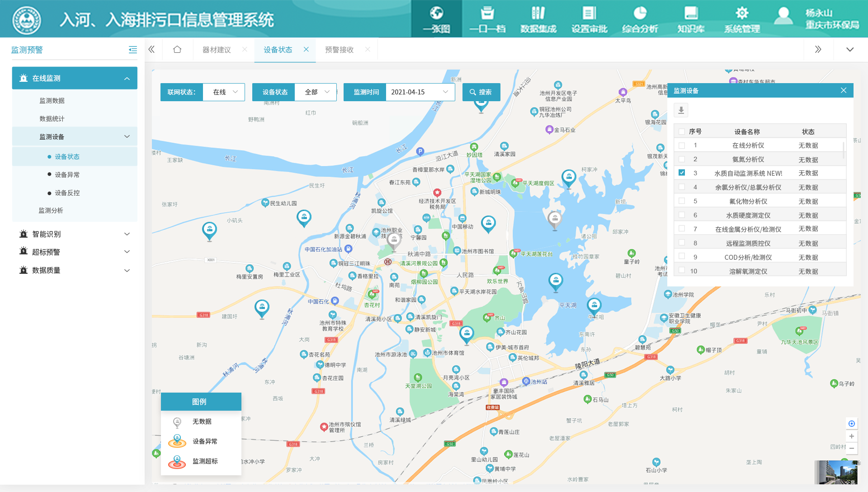Check the 余氯分析仪/总氯分析仪 row checkbox
Viewport: 868px width, 492px height.
pos(682,187)
